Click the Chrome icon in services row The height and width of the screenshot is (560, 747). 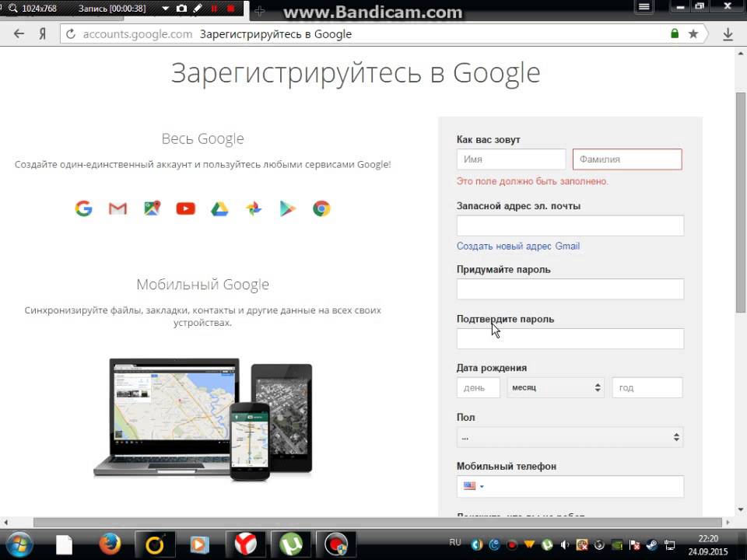point(321,208)
